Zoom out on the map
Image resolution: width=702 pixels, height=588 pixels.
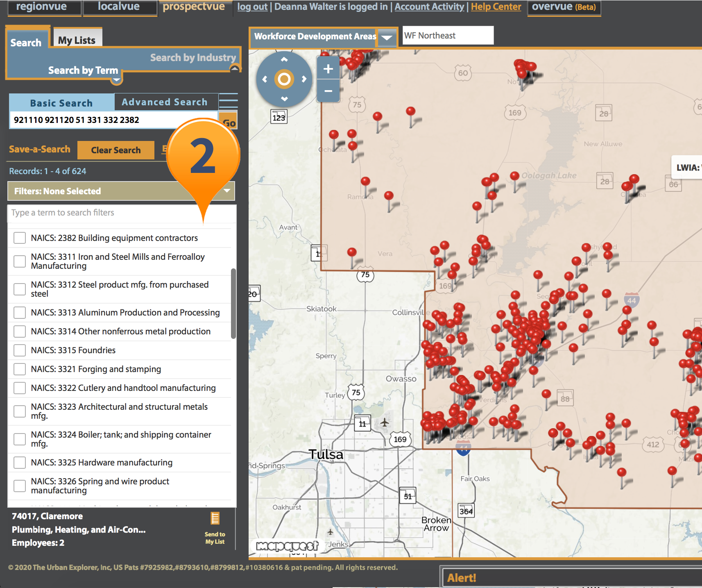tap(328, 91)
